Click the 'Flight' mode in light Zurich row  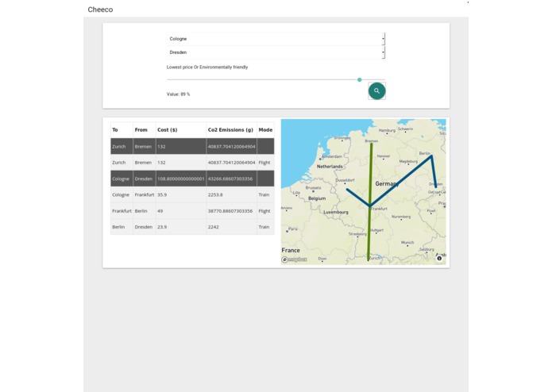pos(264,163)
